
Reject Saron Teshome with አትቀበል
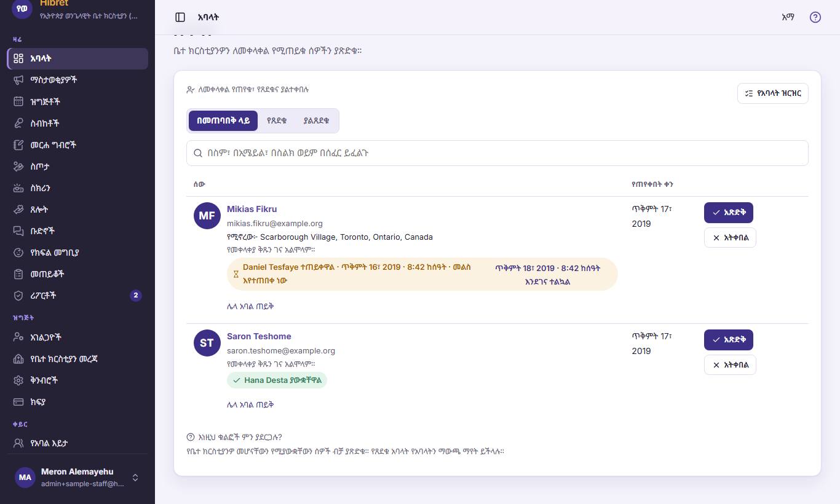coord(730,365)
